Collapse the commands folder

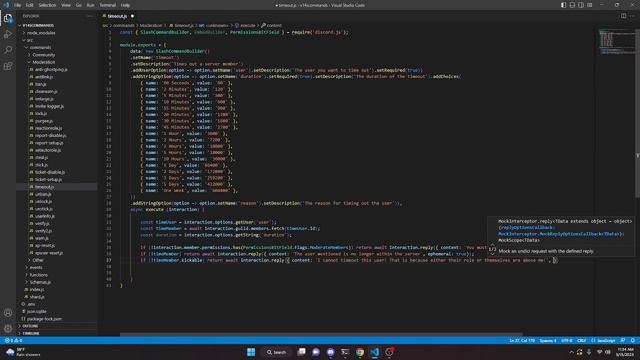point(40,47)
